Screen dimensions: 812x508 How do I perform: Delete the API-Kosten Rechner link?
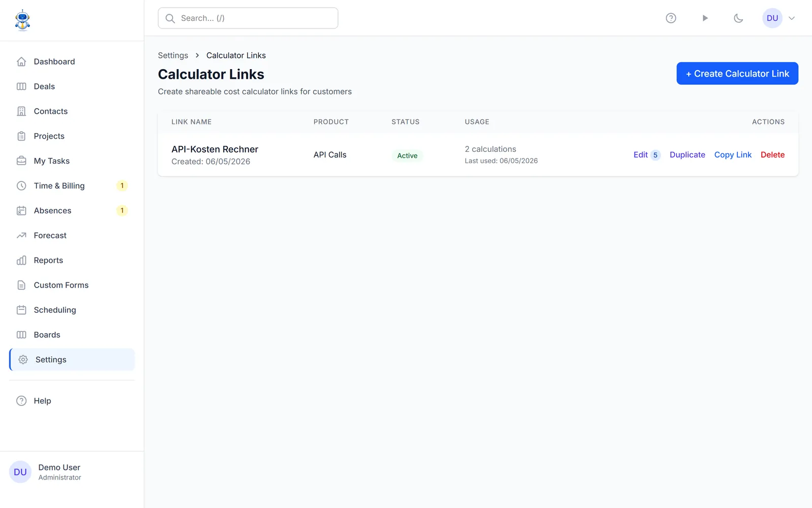coord(772,155)
